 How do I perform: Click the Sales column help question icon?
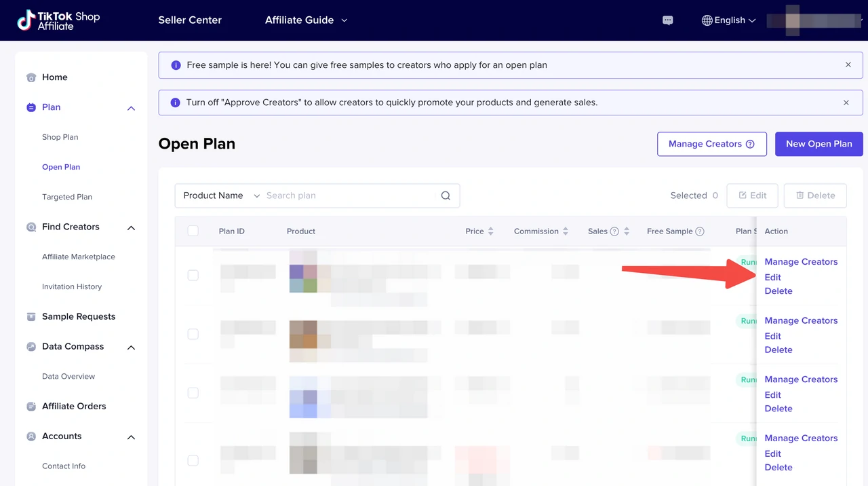pyautogui.click(x=614, y=231)
